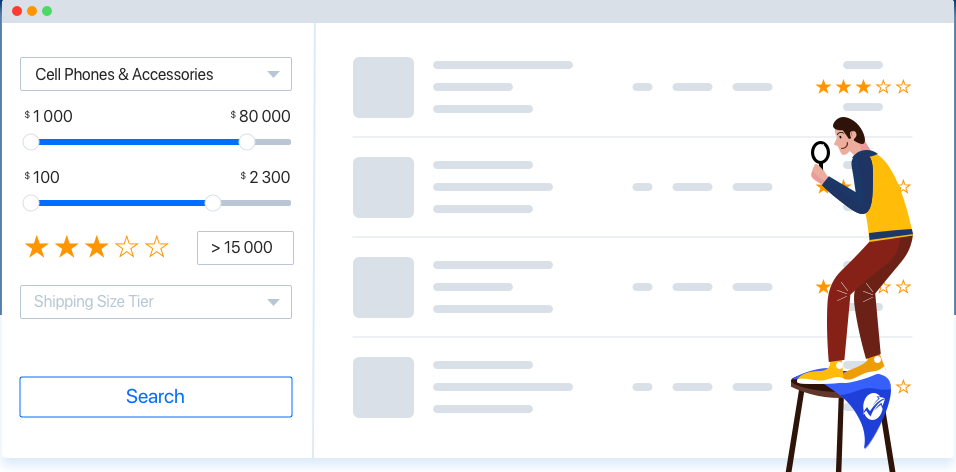Open the Cell Phones & Accessories category dropdown
This screenshot has height=472, width=956.
(x=155, y=74)
